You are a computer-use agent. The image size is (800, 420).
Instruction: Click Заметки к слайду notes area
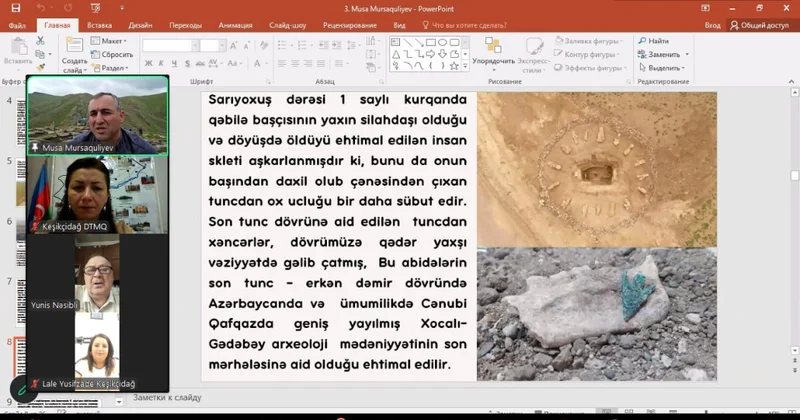(x=167, y=398)
